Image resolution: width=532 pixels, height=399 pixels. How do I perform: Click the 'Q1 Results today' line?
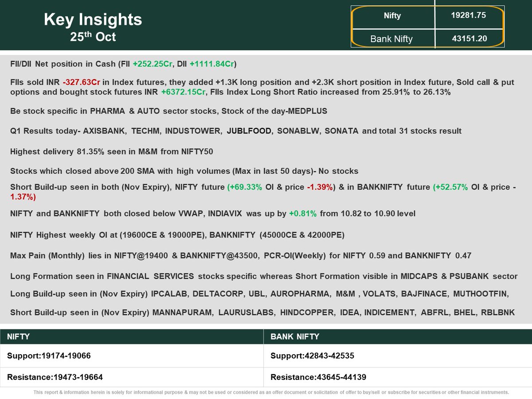[x=236, y=131]
